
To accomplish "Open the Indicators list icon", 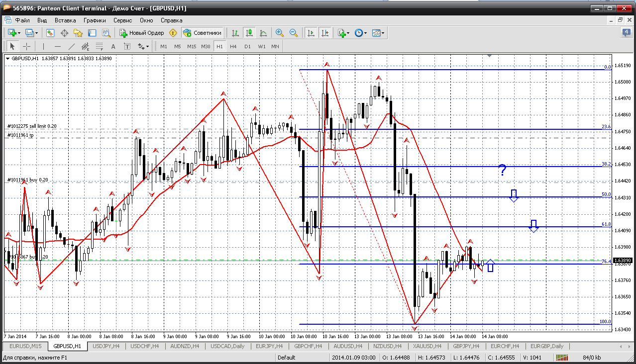I will (x=341, y=33).
